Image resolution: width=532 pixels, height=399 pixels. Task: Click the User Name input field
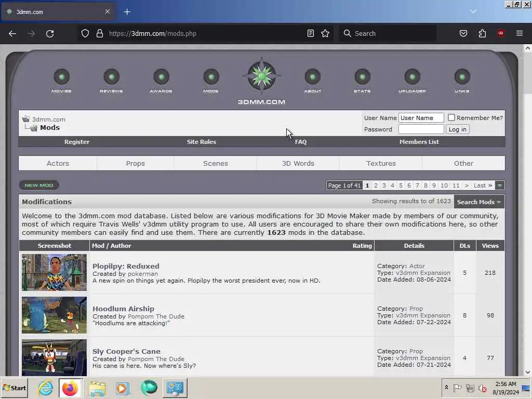point(421,118)
